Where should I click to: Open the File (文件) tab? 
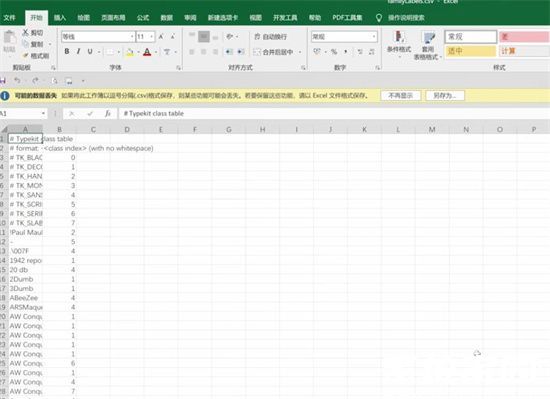pyautogui.click(x=9, y=18)
